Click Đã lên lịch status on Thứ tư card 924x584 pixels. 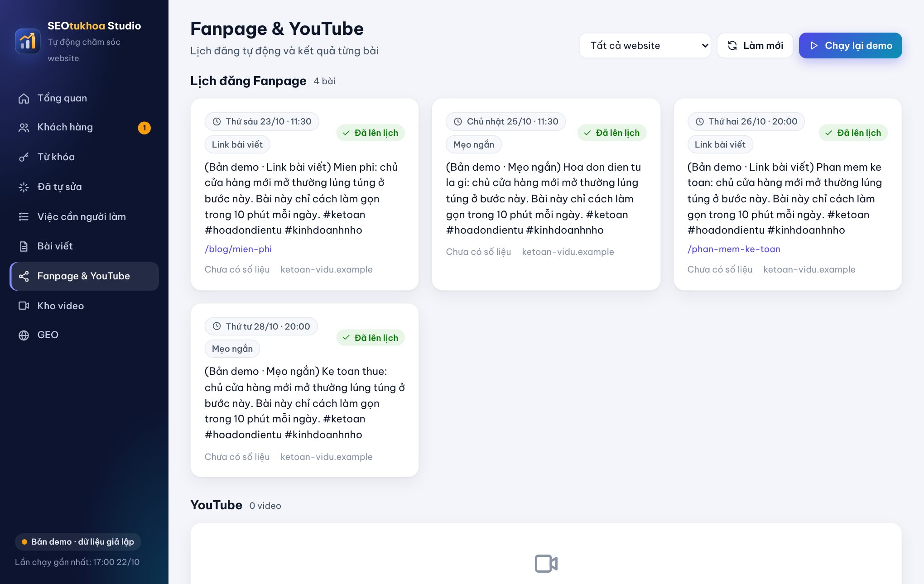tap(371, 338)
